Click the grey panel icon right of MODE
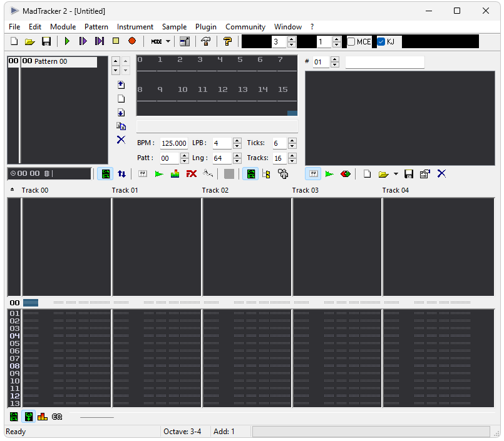Screen dimensions: 504x441 pyautogui.click(x=185, y=41)
